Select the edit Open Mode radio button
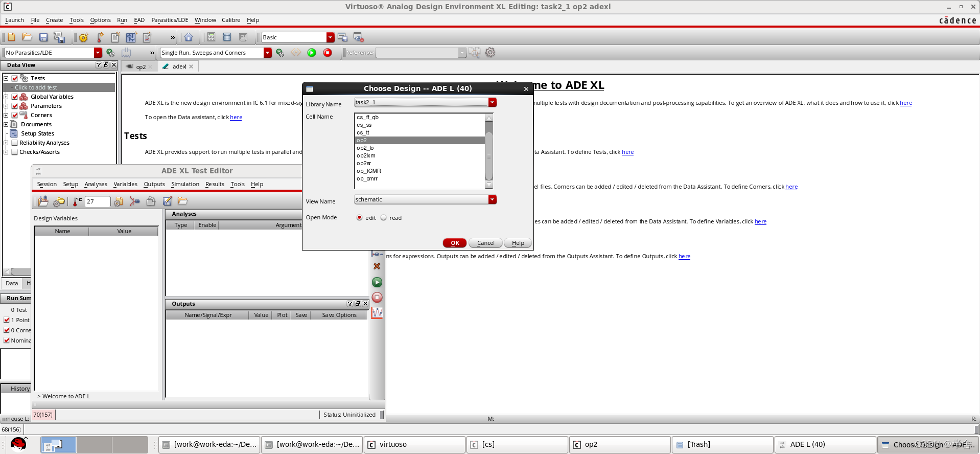980x454 pixels. pos(359,217)
